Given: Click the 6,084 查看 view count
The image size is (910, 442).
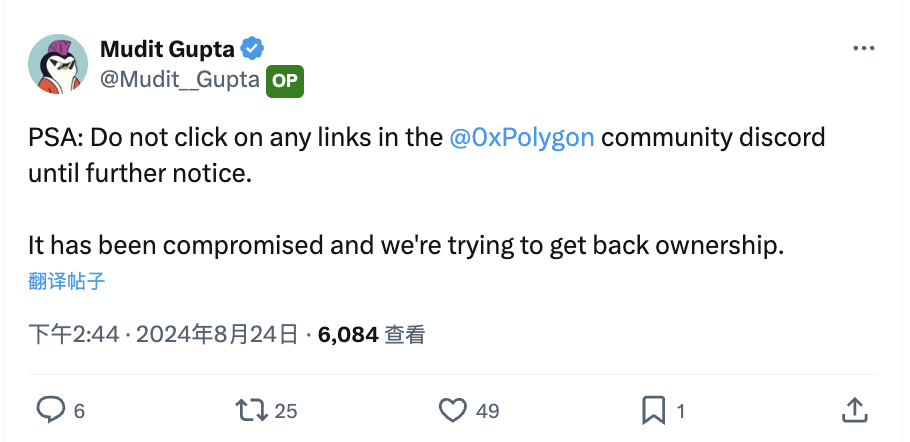Looking at the screenshot, I should point(371,334).
